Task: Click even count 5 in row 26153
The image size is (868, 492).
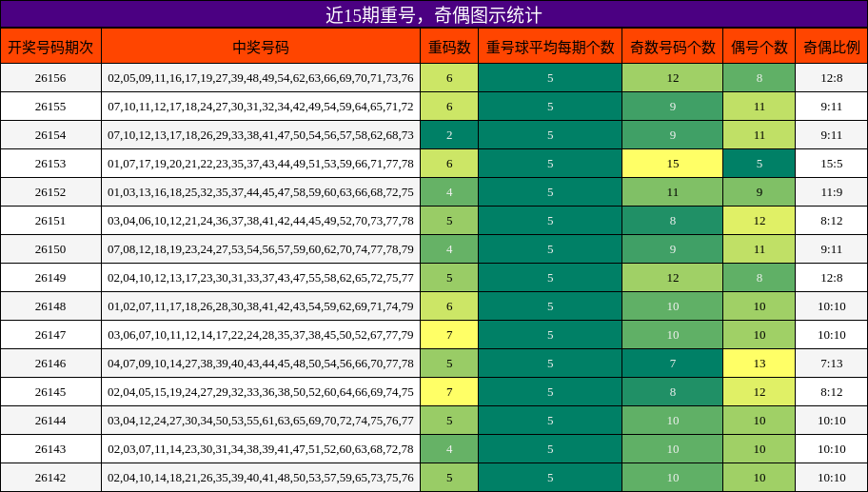Action: pyautogui.click(x=759, y=164)
